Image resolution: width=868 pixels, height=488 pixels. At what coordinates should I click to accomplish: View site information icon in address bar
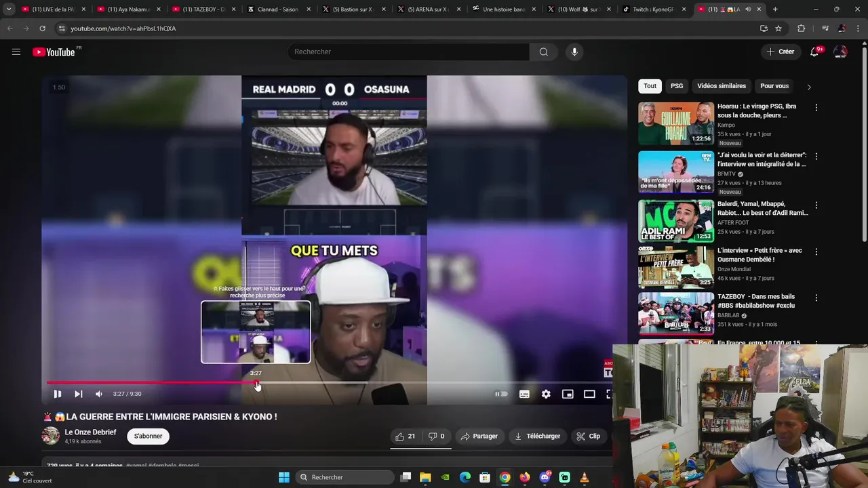tap(62, 28)
